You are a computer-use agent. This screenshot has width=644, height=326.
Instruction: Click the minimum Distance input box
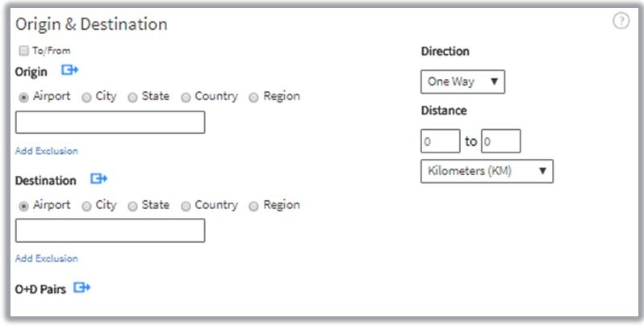point(440,141)
